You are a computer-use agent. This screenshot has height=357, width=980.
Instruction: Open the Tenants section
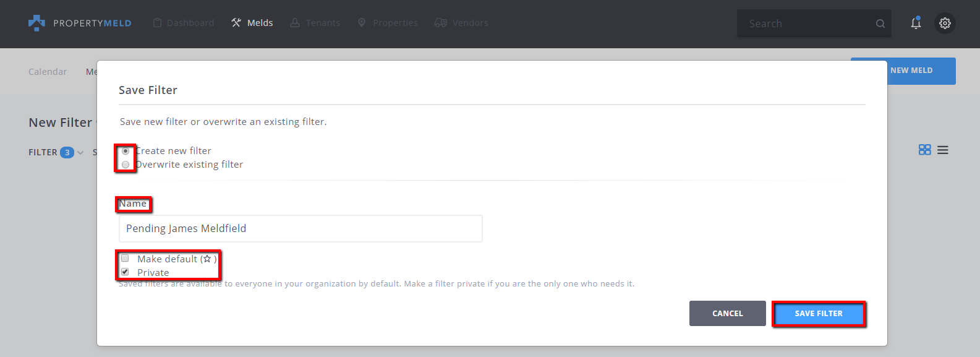tap(315, 23)
